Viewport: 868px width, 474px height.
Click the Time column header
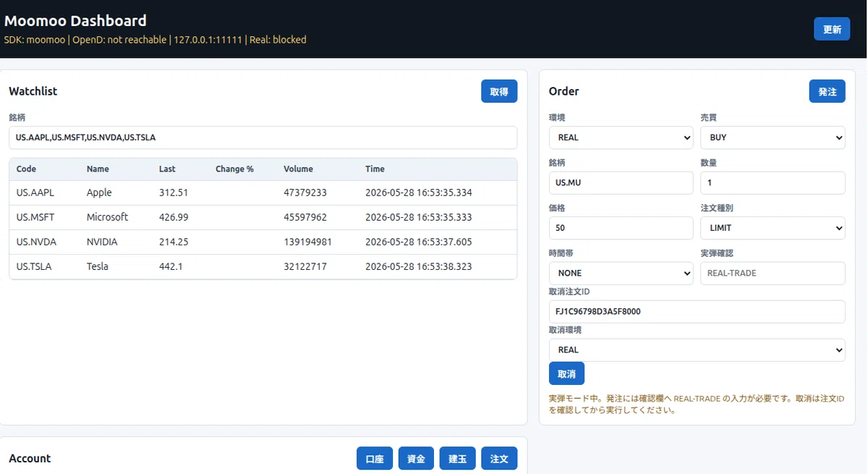[375, 169]
